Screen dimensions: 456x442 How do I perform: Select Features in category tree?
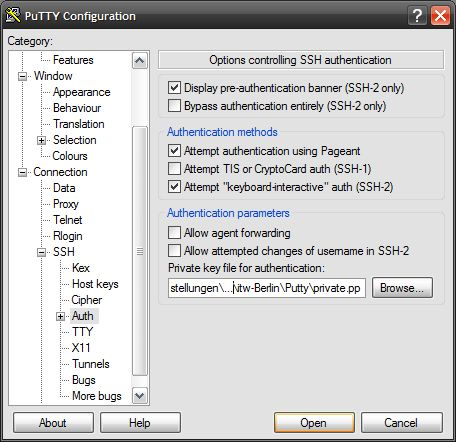click(73, 60)
